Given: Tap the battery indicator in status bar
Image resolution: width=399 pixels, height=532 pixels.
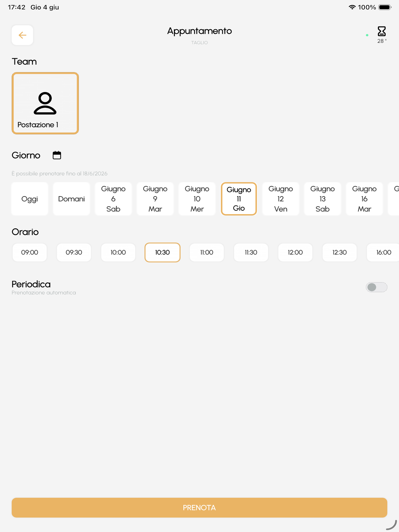Looking at the screenshot, I should tap(385, 7).
